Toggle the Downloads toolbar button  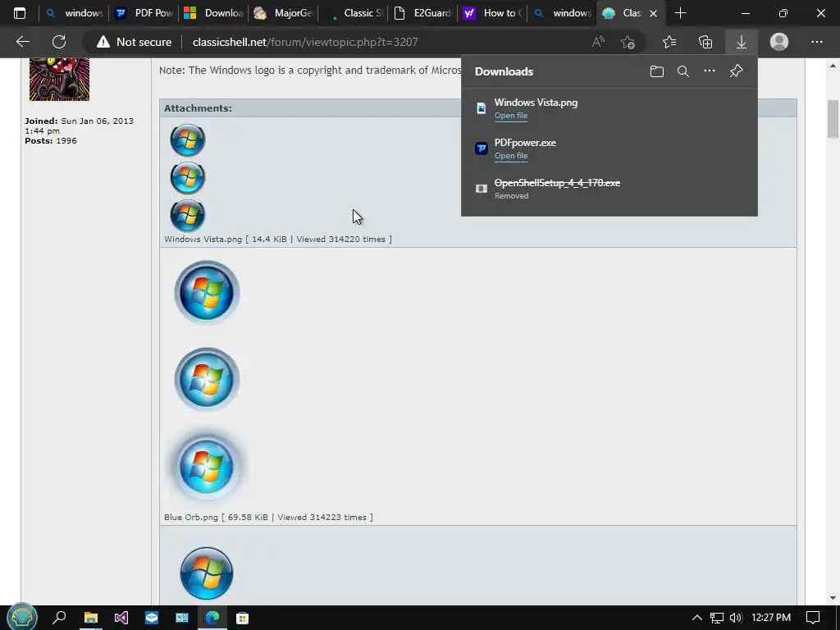(742, 42)
